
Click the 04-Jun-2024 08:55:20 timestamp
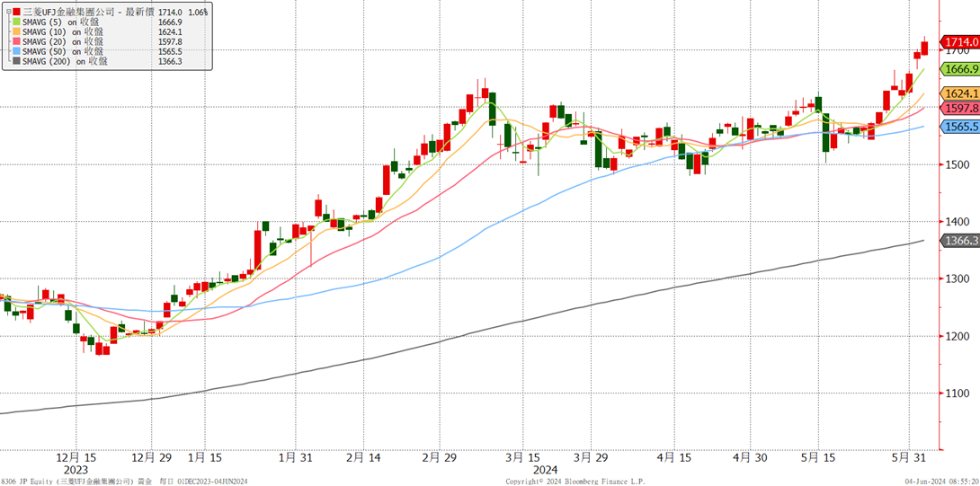click(944, 481)
